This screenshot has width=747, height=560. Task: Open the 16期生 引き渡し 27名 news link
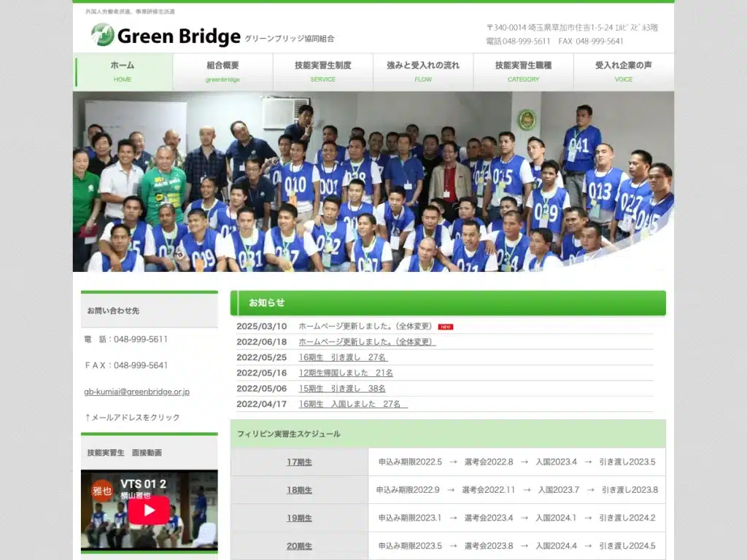343,357
